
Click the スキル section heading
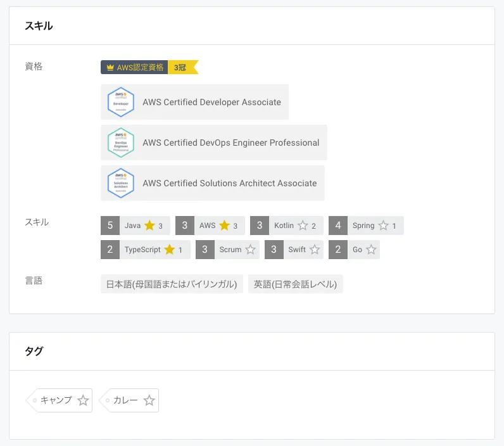39,26
